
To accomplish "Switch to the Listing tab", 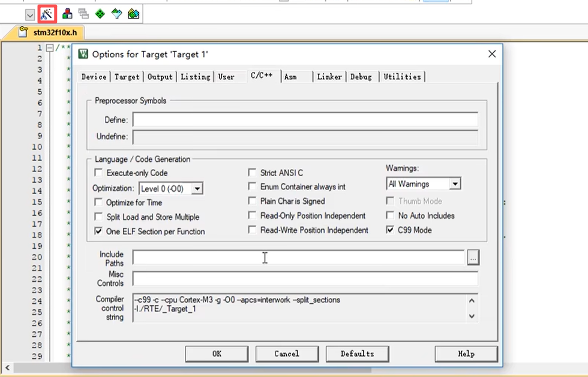I will coord(196,77).
